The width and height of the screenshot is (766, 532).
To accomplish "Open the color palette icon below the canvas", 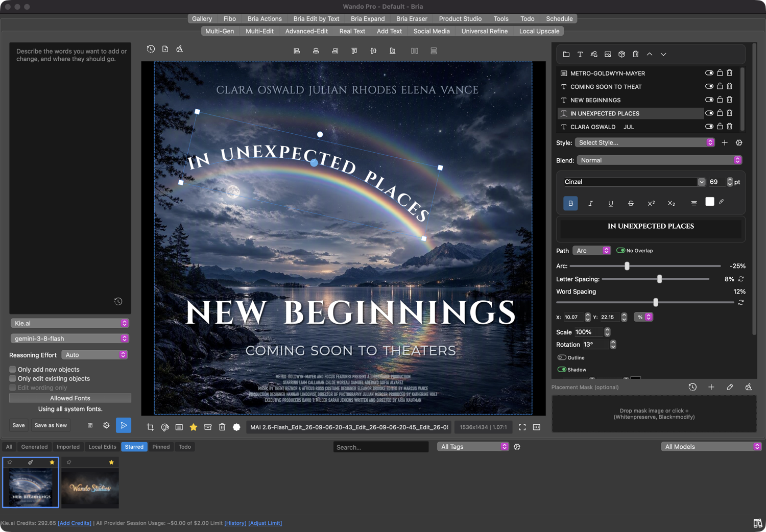I will tap(165, 427).
